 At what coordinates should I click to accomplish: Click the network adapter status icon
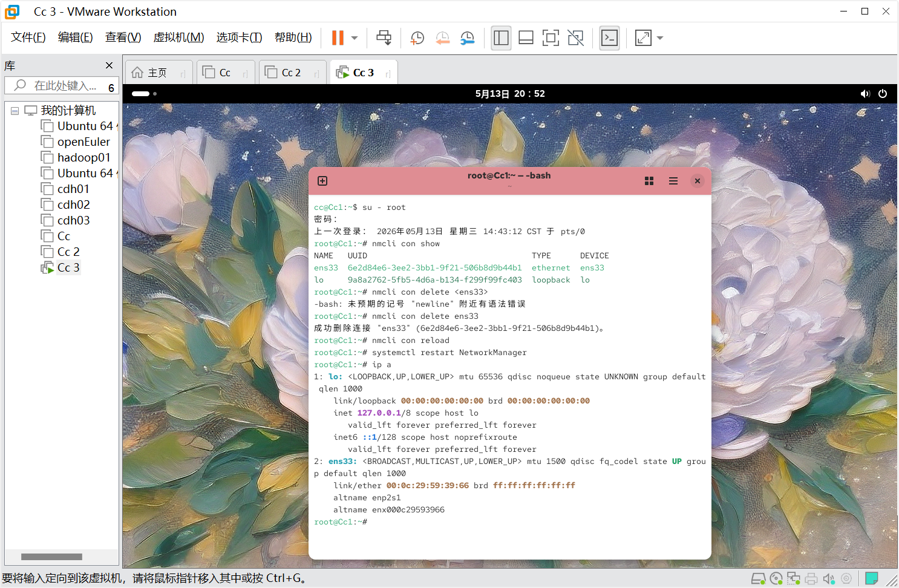(x=794, y=579)
